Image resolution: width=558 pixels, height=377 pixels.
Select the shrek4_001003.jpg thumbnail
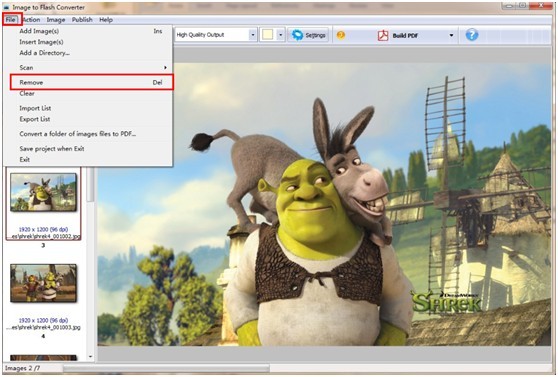pos(43,283)
